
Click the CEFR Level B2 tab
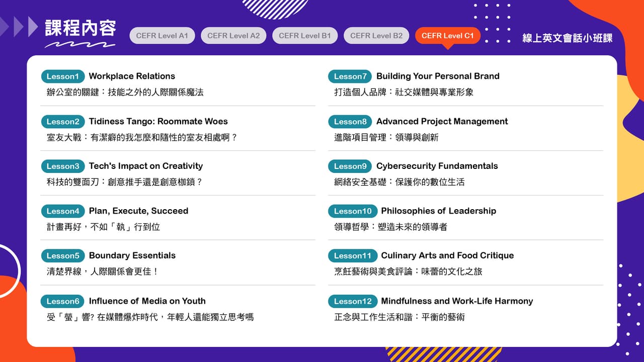(x=376, y=36)
